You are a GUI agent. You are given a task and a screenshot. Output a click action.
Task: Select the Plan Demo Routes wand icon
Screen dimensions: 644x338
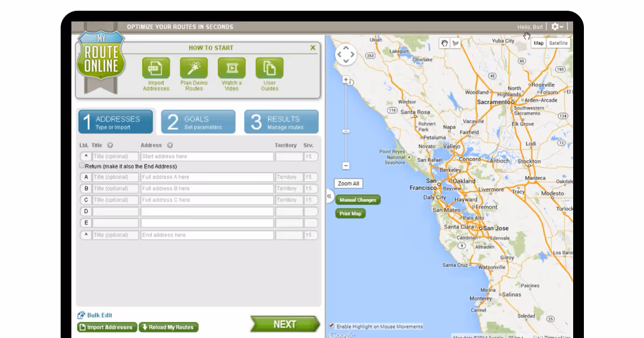193,67
